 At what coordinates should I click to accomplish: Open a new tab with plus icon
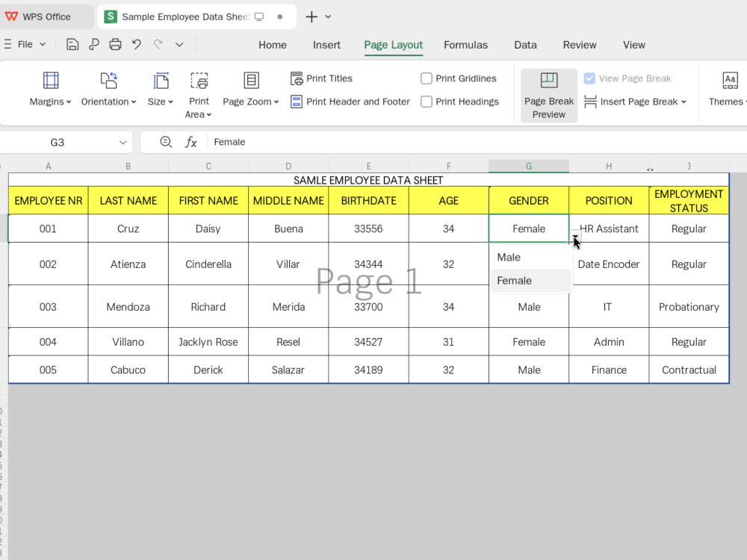point(311,16)
